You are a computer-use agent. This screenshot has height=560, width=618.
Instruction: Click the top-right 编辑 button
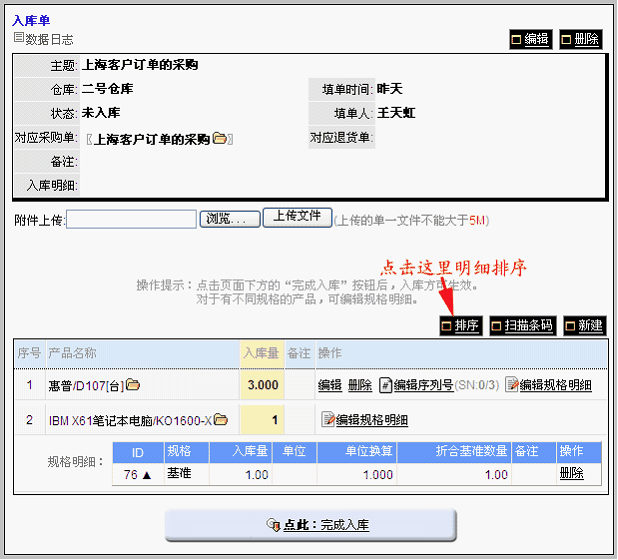click(530, 40)
